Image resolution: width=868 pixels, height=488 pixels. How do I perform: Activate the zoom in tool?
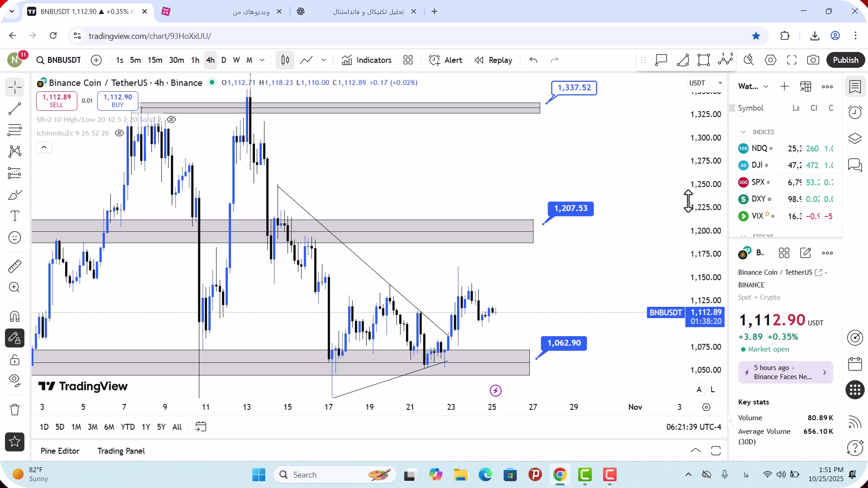click(14, 287)
